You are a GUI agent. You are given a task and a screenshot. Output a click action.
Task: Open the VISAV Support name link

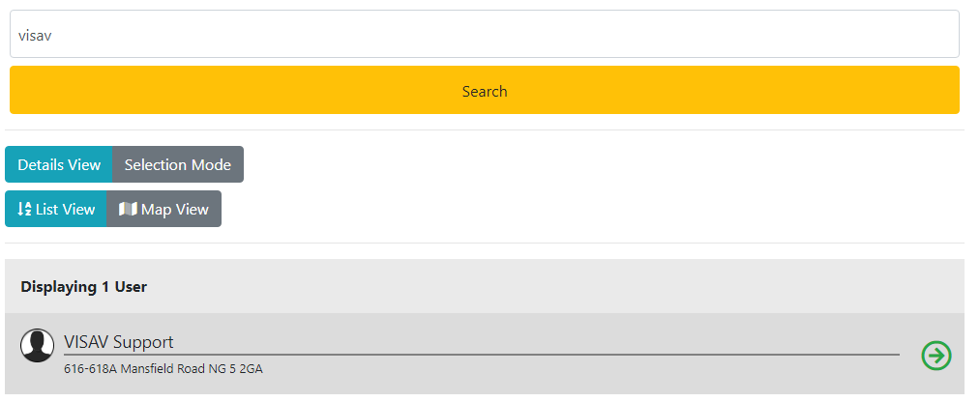coord(119,342)
